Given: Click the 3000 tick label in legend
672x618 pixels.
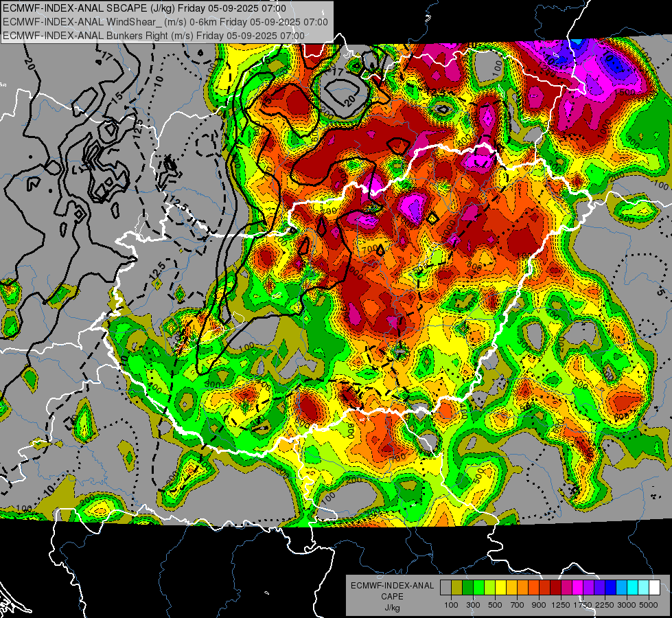Looking at the screenshot, I should pyautogui.click(x=627, y=605).
